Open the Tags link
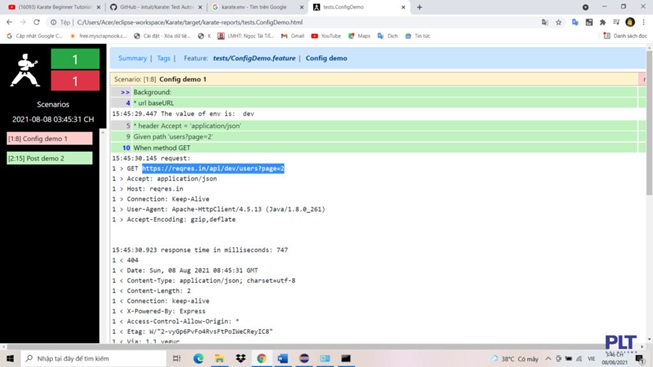Viewport: 653px width, 367px height. tap(164, 58)
